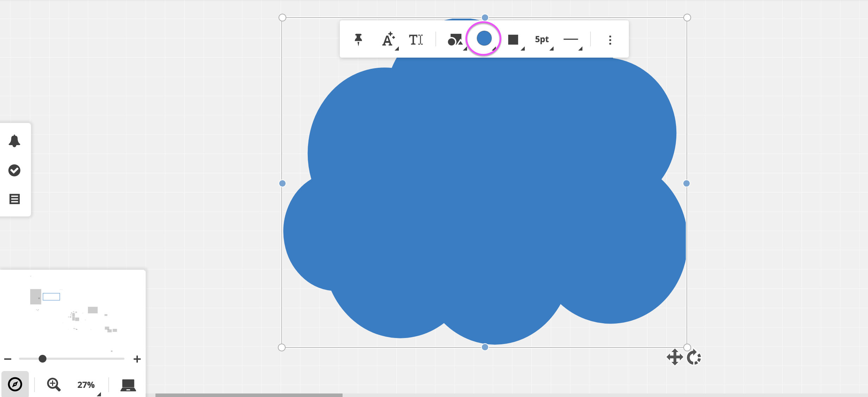Click the pin toolbar icon
Image resolution: width=868 pixels, height=397 pixels.
coord(358,39)
